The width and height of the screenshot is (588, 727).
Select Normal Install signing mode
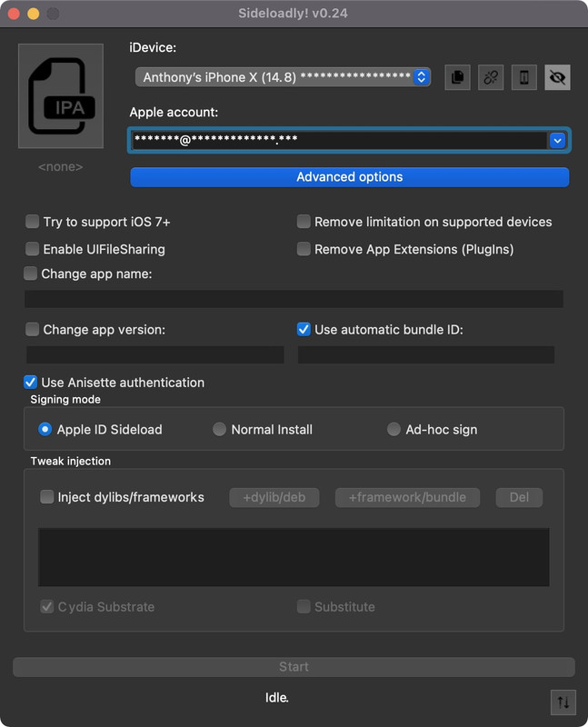click(x=219, y=429)
